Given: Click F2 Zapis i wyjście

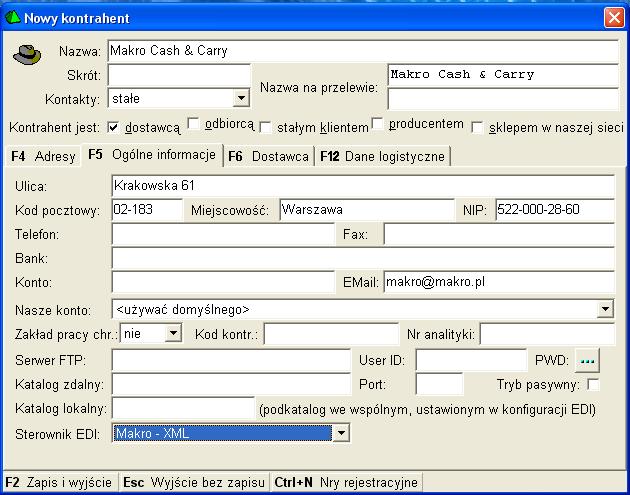Looking at the screenshot, I should pyautogui.click(x=59, y=482).
